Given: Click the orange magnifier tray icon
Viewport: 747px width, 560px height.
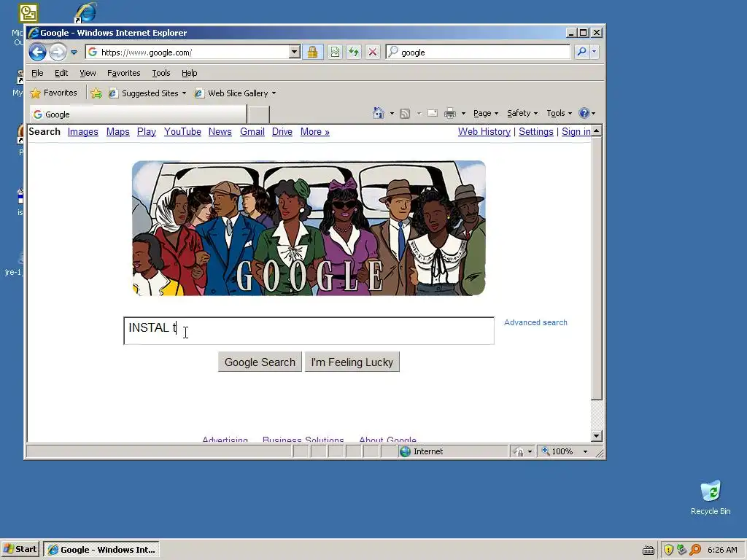Looking at the screenshot, I should pyautogui.click(x=695, y=550).
